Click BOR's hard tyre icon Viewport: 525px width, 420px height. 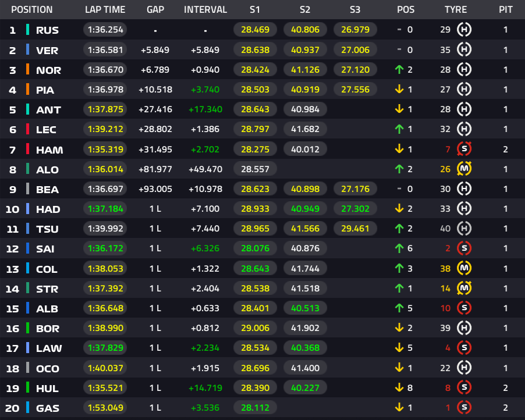[x=464, y=328]
